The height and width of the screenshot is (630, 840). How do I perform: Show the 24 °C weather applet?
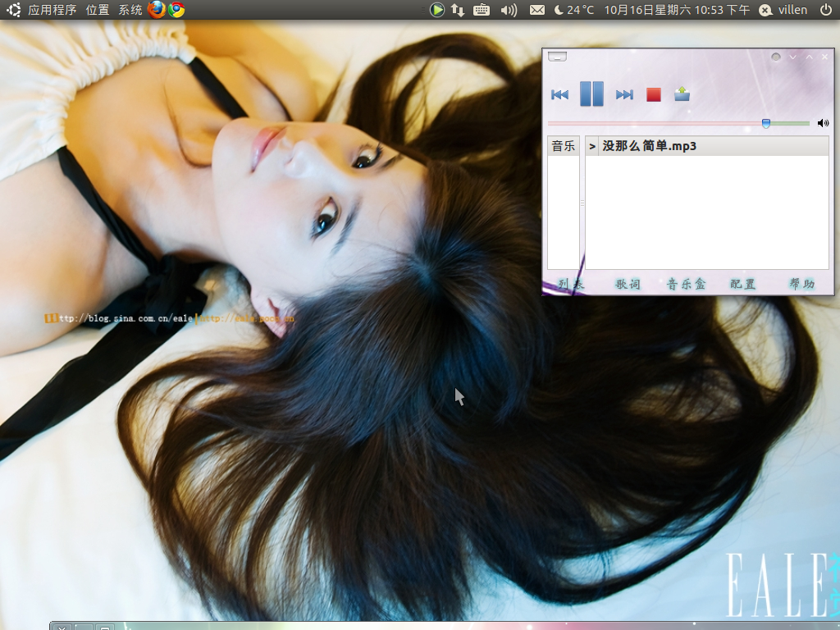(x=574, y=10)
